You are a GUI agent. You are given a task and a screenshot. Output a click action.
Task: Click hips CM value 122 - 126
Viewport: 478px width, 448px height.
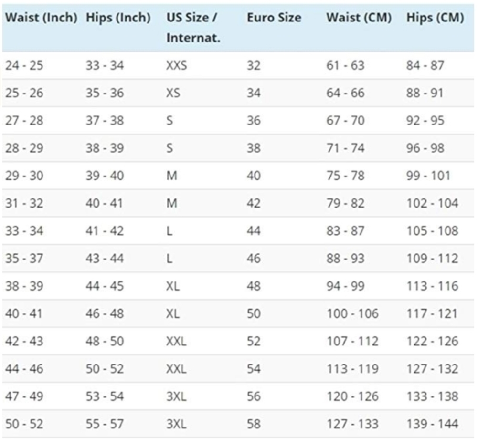coord(432,342)
